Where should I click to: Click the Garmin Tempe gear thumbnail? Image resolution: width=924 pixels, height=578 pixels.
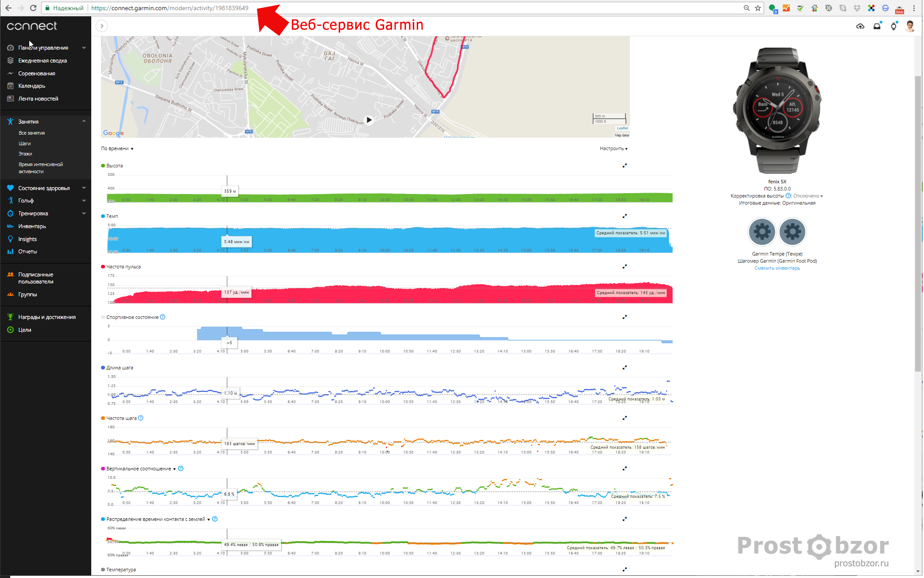tap(762, 232)
